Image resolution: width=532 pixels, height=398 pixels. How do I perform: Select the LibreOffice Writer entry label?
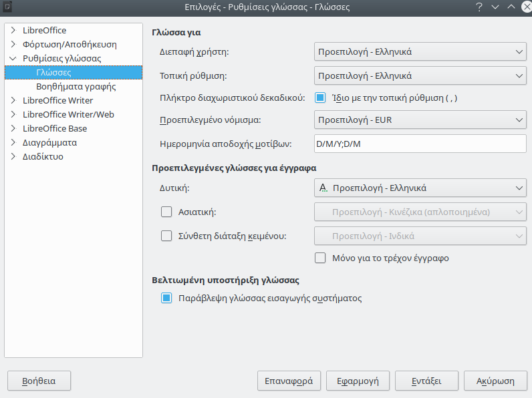[57, 100]
